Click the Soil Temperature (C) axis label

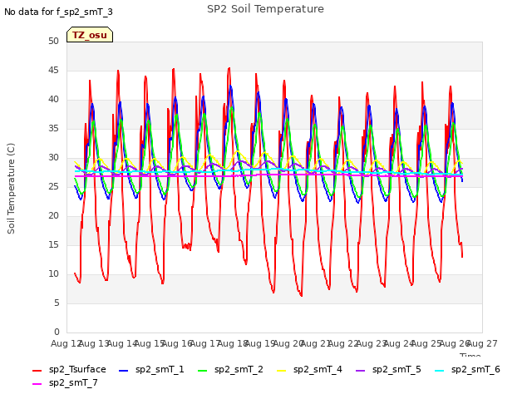11,189
